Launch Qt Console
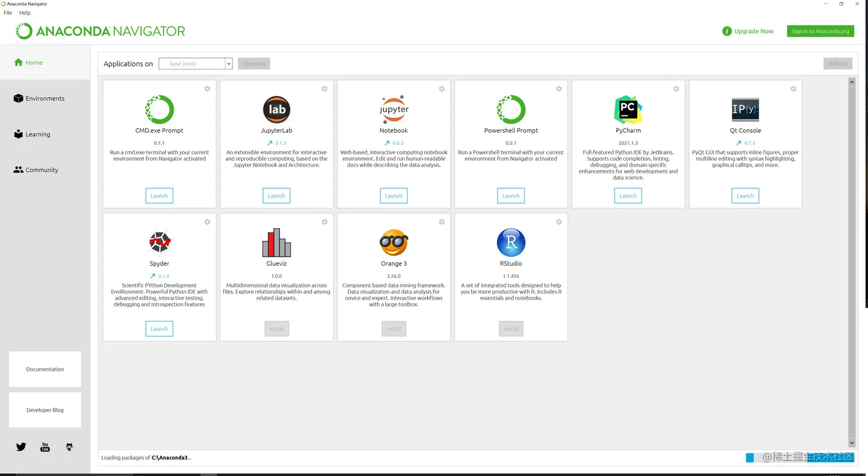Screen dimensions: 868x476 (x=745, y=196)
